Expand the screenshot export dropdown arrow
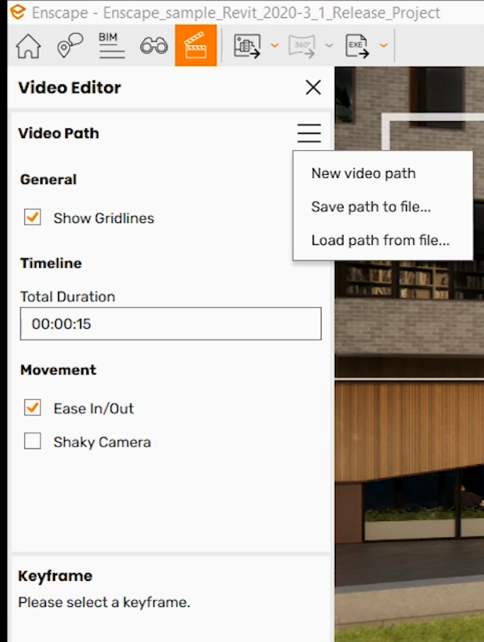This screenshot has height=642, width=484. tap(275, 45)
